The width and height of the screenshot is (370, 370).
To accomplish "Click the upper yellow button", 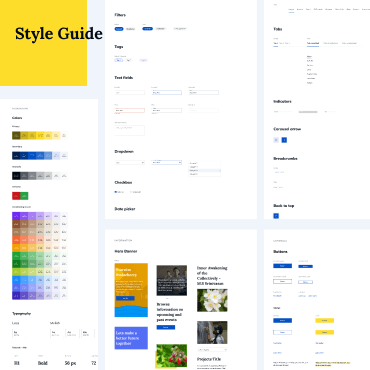I will click(325, 321).
